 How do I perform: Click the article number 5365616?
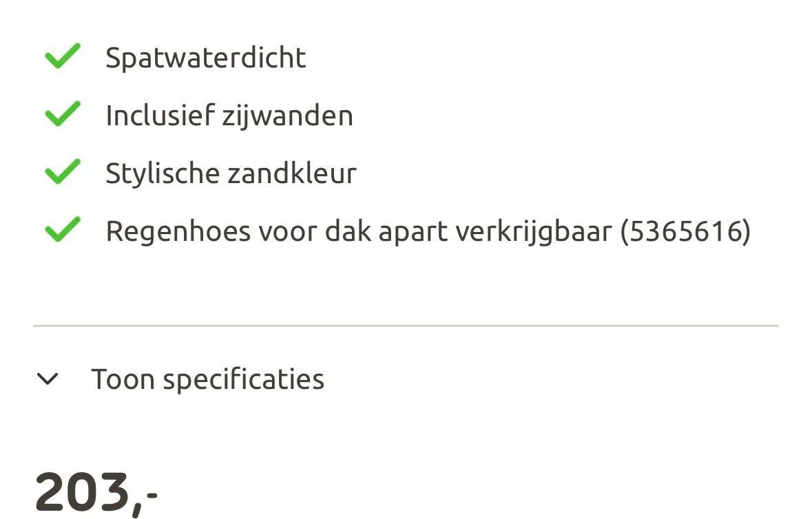point(685,231)
